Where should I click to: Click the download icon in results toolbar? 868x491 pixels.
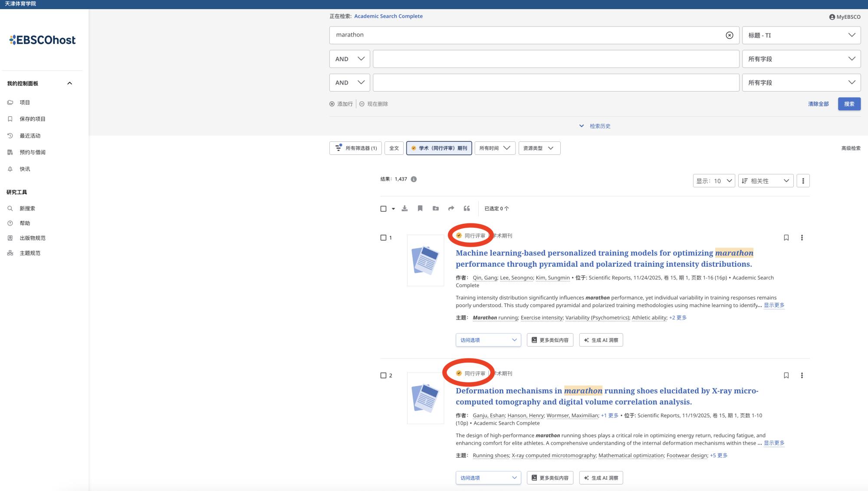pos(404,209)
